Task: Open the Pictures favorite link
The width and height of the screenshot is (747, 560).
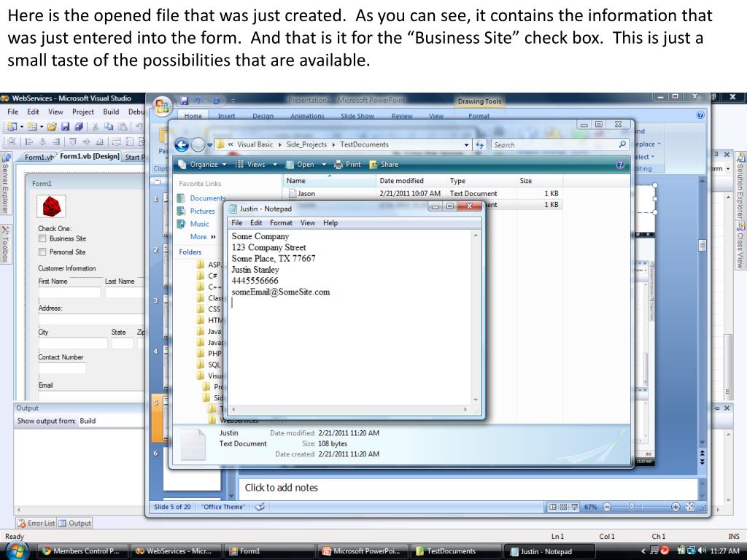Action: pos(196,211)
